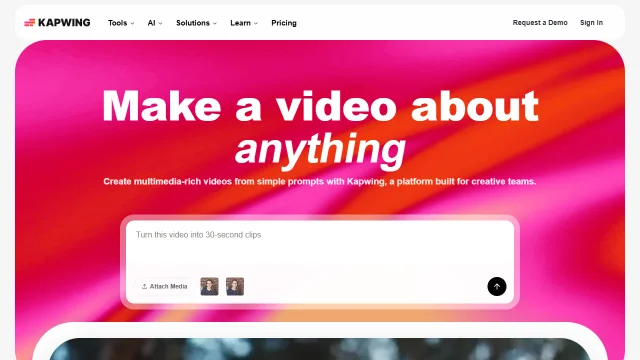Expand the AI dropdown menu

[x=155, y=23]
